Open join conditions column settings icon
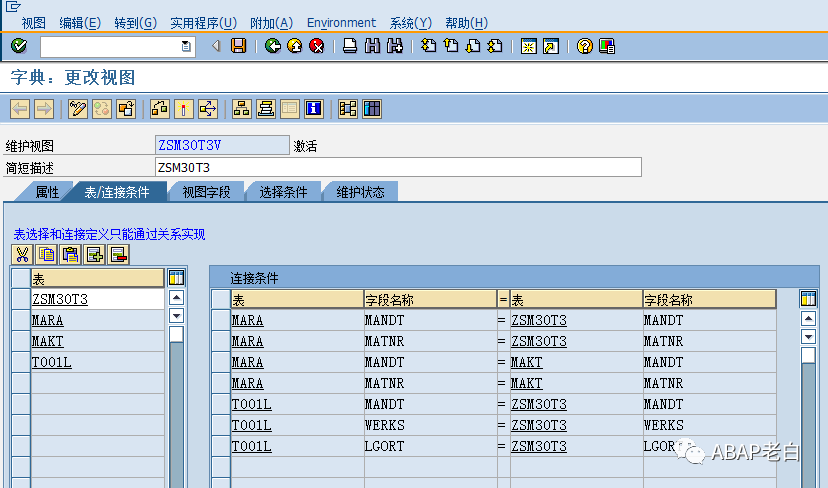This screenshot has height=488, width=828. click(808, 299)
